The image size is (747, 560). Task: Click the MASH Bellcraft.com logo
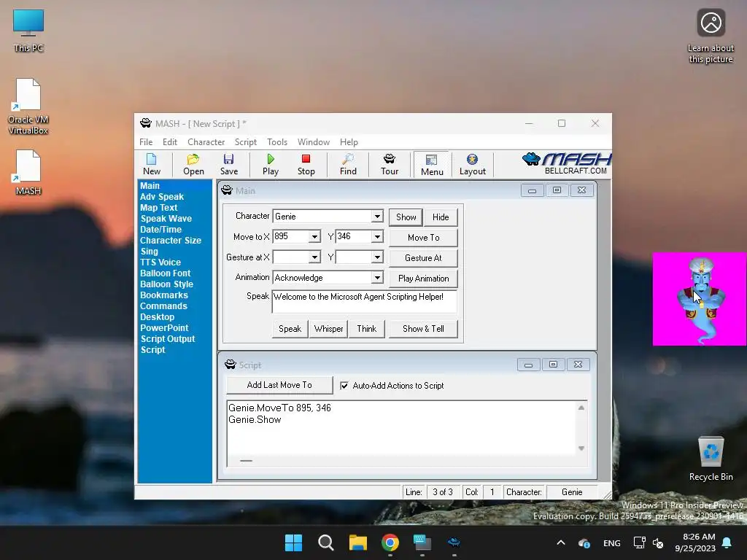click(566, 164)
